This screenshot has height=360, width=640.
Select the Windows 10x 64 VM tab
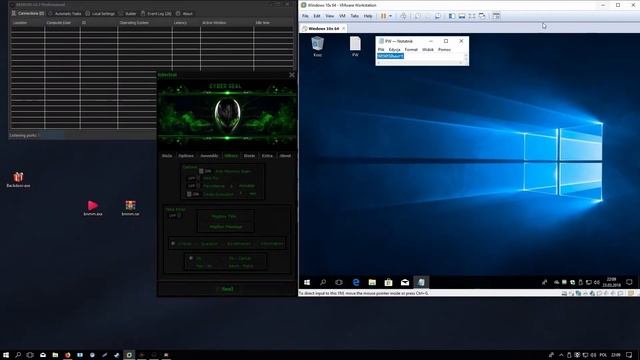click(323, 29)
